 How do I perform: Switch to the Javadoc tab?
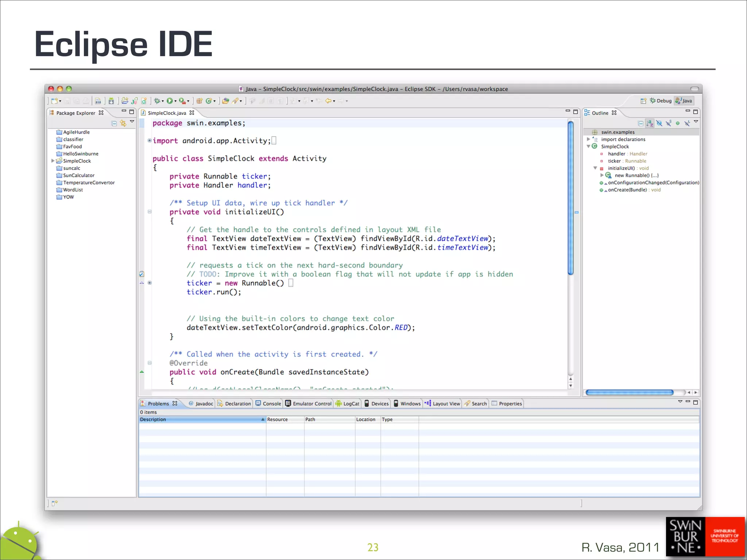(201, 404)
